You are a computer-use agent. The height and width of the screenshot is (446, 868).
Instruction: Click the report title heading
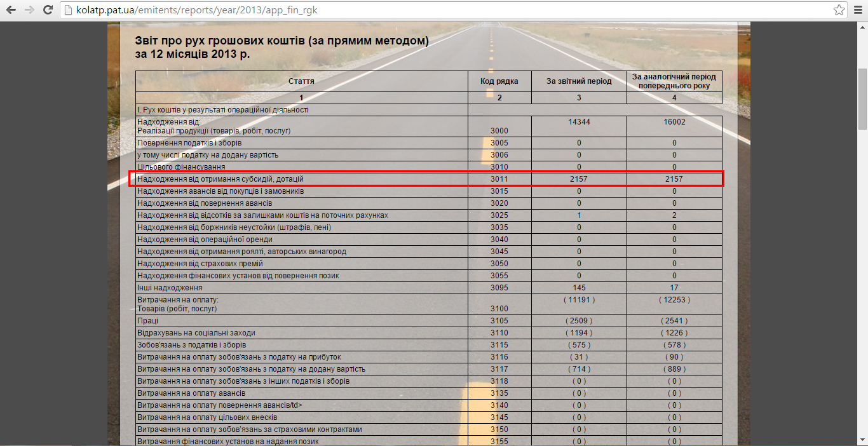click(x=281, y=48)
